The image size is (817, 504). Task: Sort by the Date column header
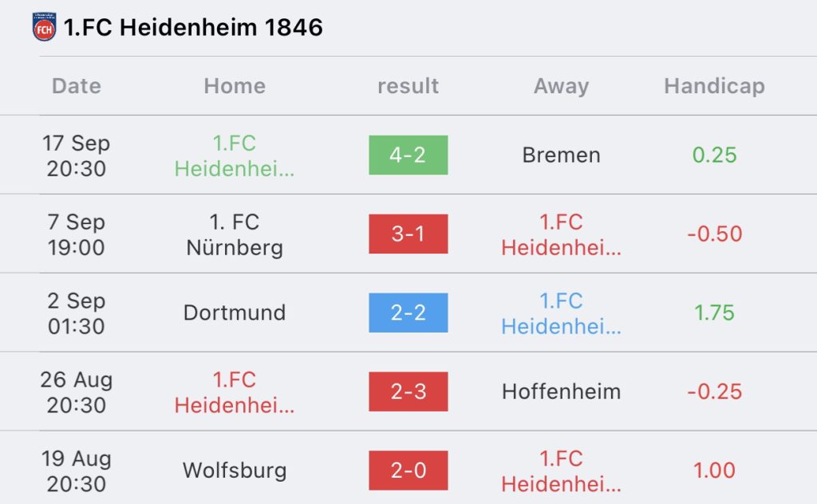(x=77, y=86)
